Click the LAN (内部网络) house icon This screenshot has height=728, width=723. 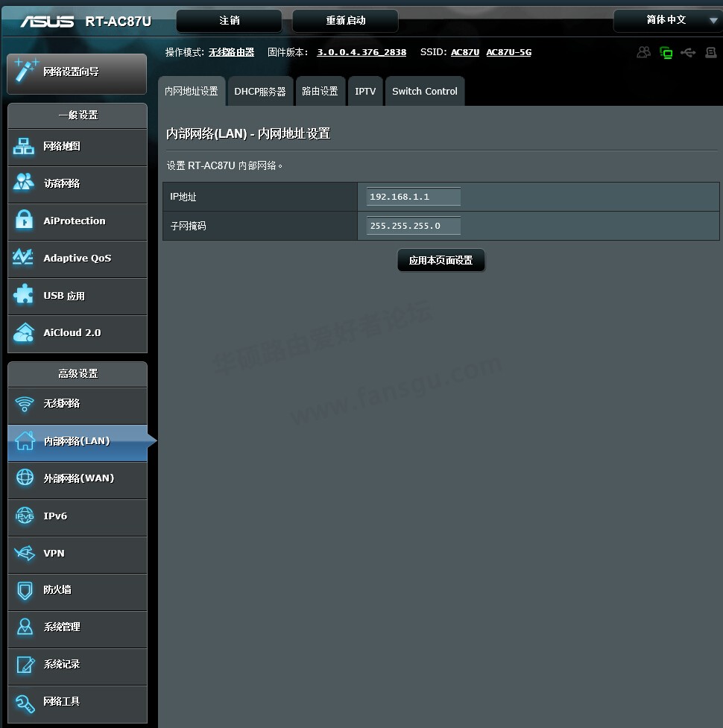point(25,440)
